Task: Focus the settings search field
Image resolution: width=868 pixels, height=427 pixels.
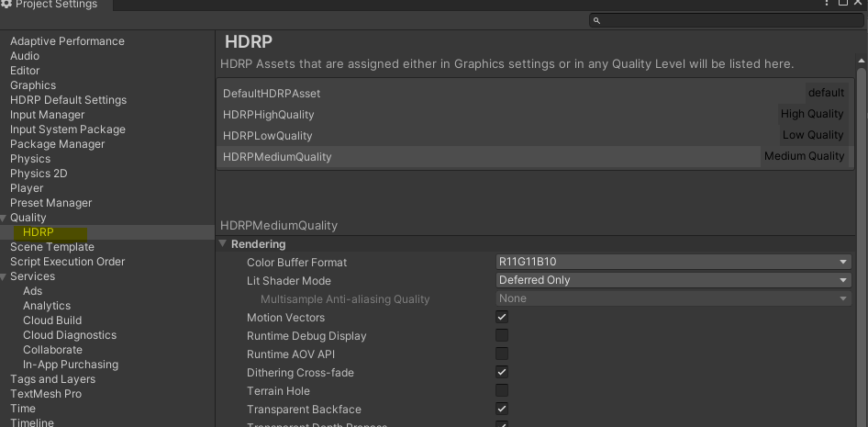Action: (x=727, y=20)
